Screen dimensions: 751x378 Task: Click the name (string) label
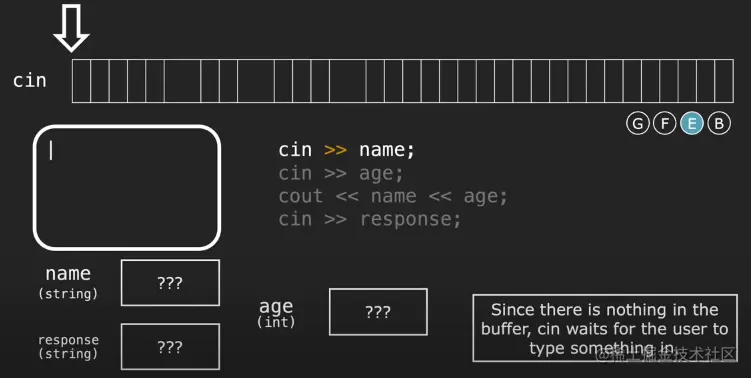click(68, 282)
